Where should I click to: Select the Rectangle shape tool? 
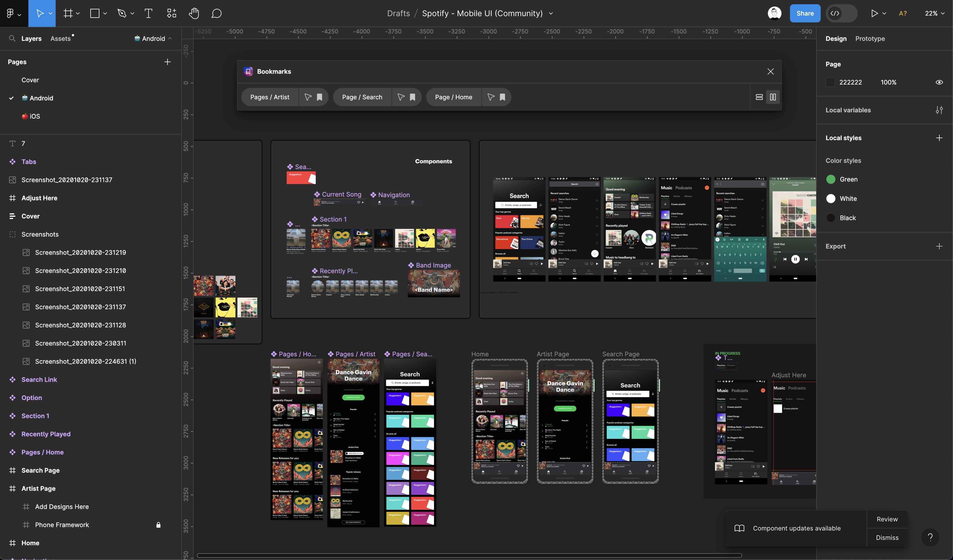pos(95,13)
